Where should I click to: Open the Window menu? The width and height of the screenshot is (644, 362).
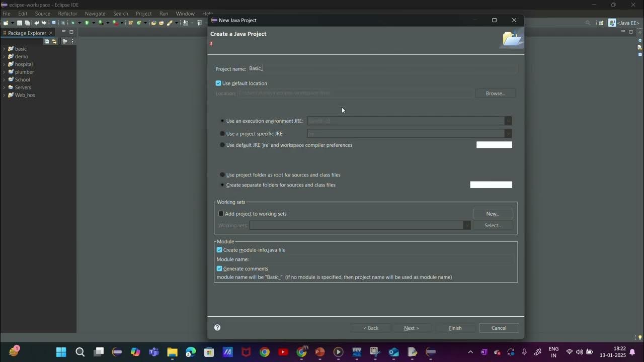point(185,14)
